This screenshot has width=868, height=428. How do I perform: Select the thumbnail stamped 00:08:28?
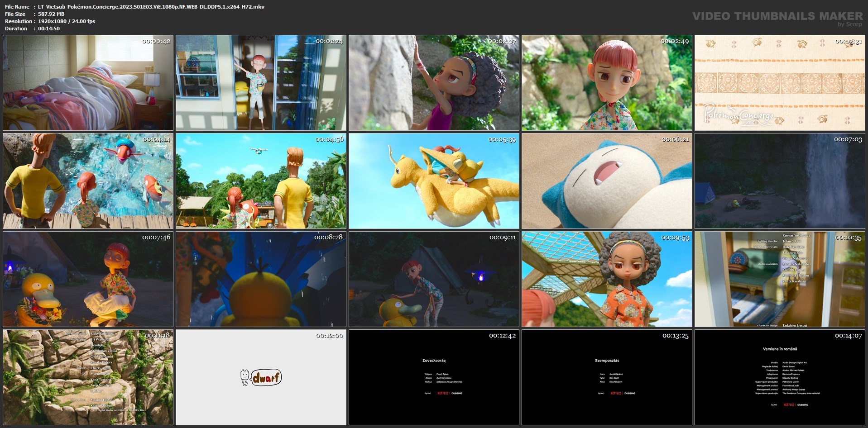[261, 279]
